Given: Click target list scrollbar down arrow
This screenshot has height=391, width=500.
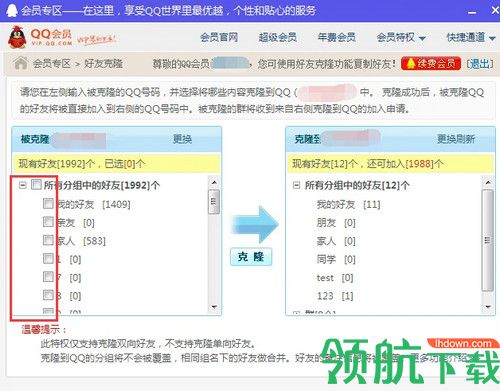Looking at the screenshot, I should coord(488,307).
